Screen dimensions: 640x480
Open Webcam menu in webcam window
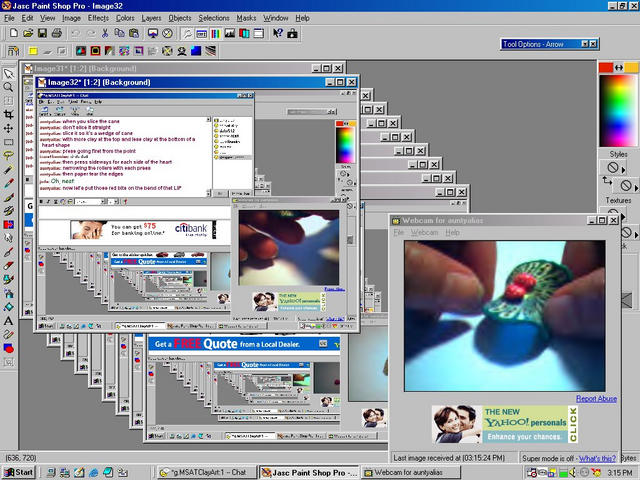[x=424, y=232]
